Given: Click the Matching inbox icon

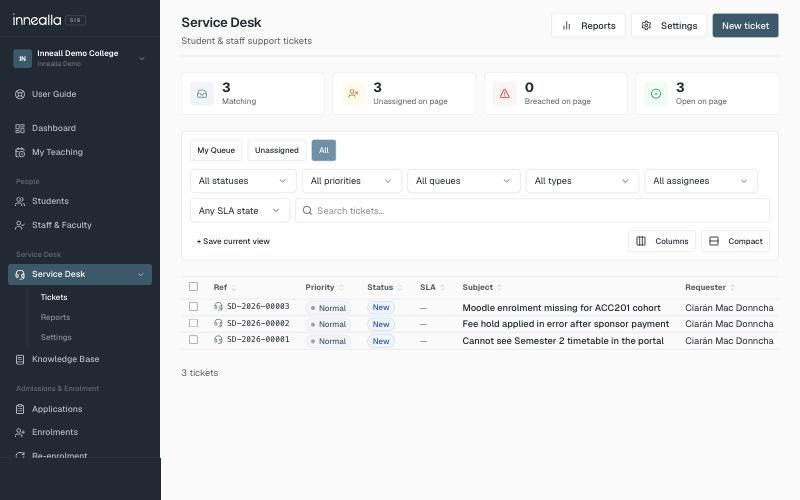Looking at the screenshot, I should click(x=202, y=94).
